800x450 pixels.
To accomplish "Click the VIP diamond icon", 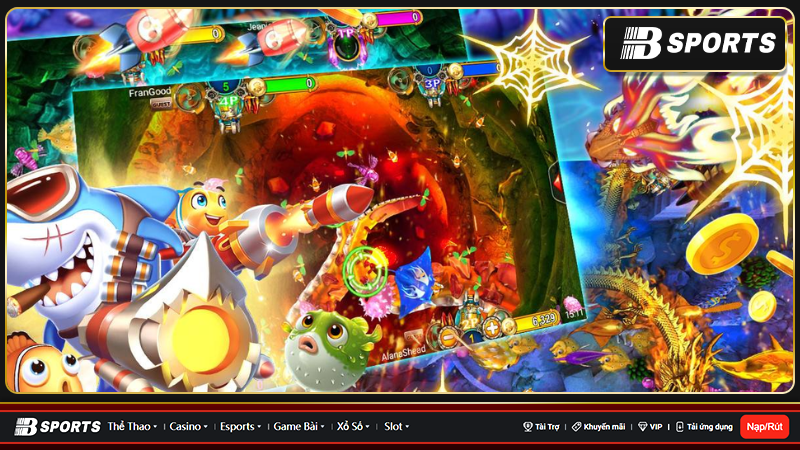I will 642,427.
